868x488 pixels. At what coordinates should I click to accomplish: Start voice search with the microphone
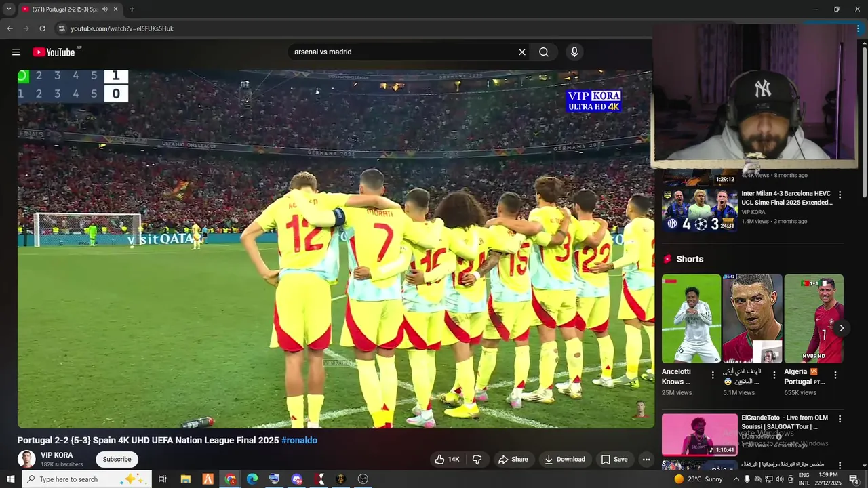[x=574, y=52]
